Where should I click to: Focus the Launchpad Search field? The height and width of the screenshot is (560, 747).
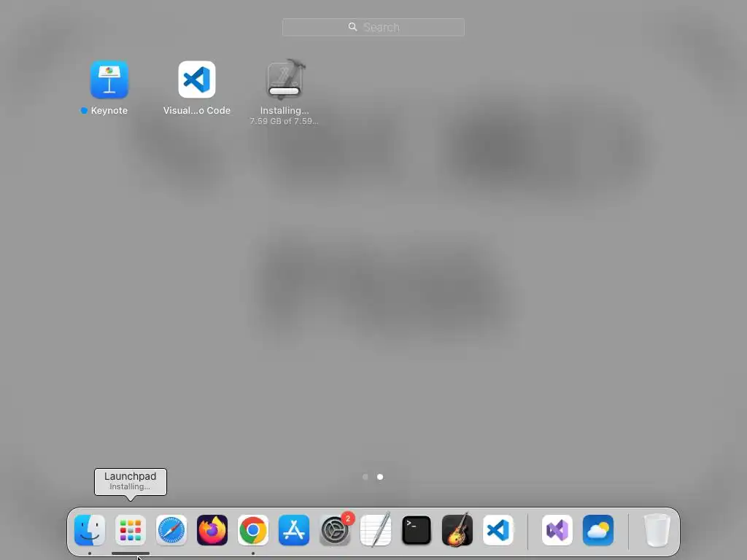click(x=373, y=27)
